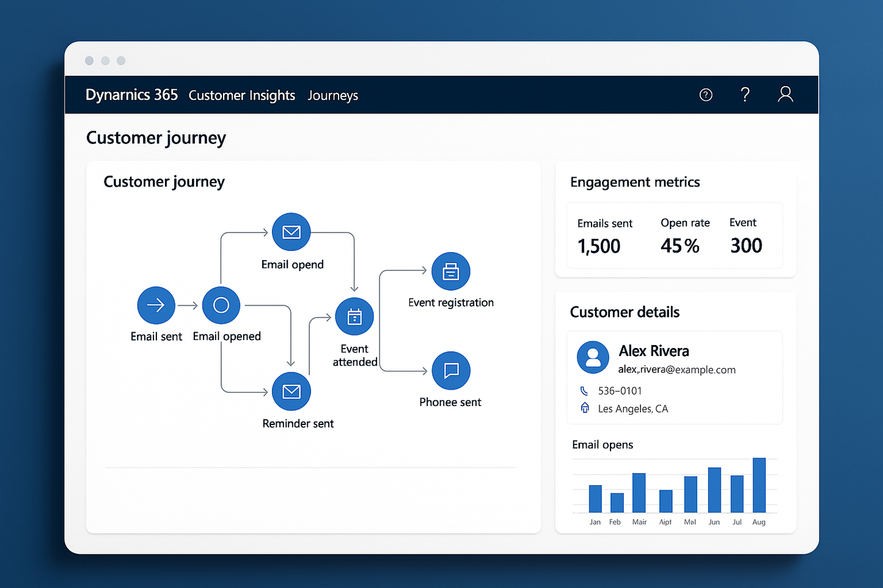This screenshot has width=883, height=588.
Task: Select the Phone sent chat icon
Action: coord(450,371)
